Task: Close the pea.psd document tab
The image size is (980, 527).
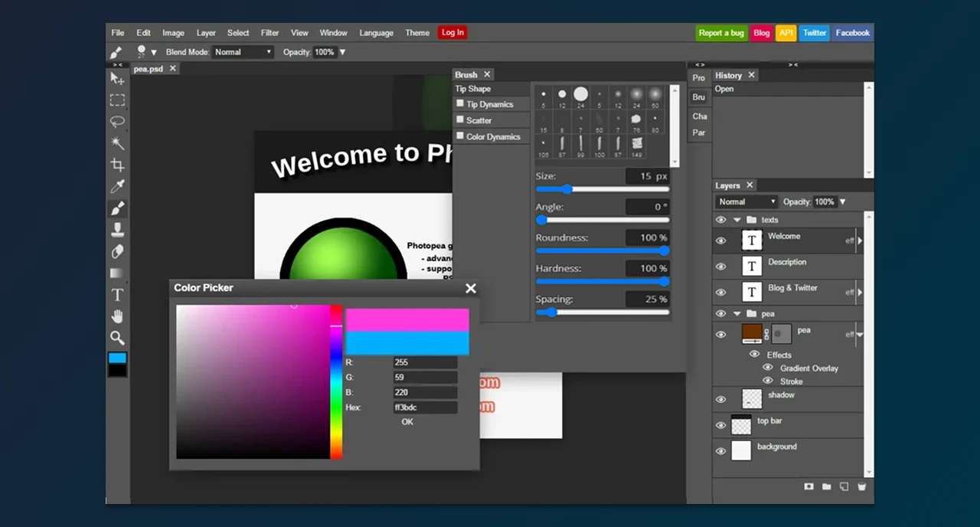Action: pyautogui.click(x=173, y=68)
